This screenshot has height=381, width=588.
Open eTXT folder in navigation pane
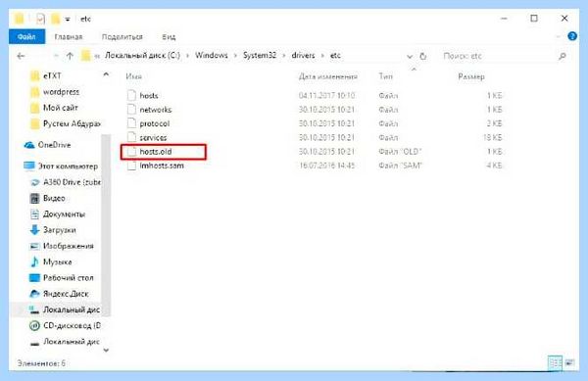click(52, 76)
